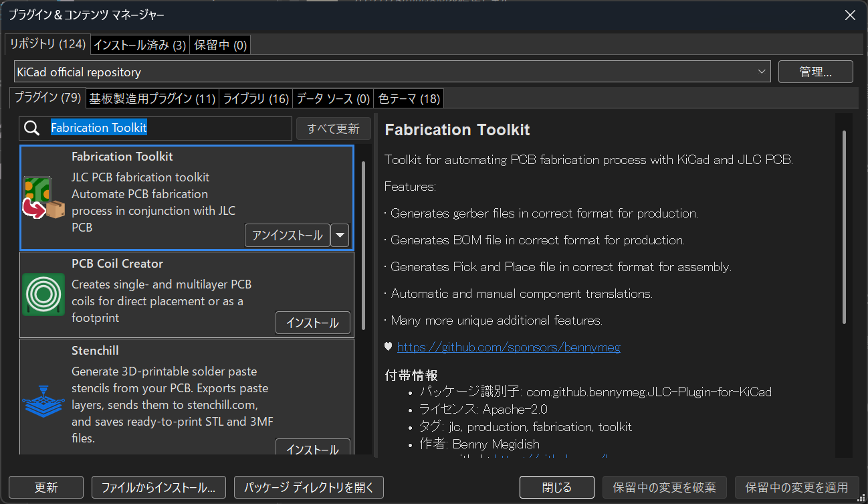The width and height of the screenshot is (868, 504).
Task: Switch to the インストール済み (3) tab
Action: pyautogui.click(x=140, y=45)
